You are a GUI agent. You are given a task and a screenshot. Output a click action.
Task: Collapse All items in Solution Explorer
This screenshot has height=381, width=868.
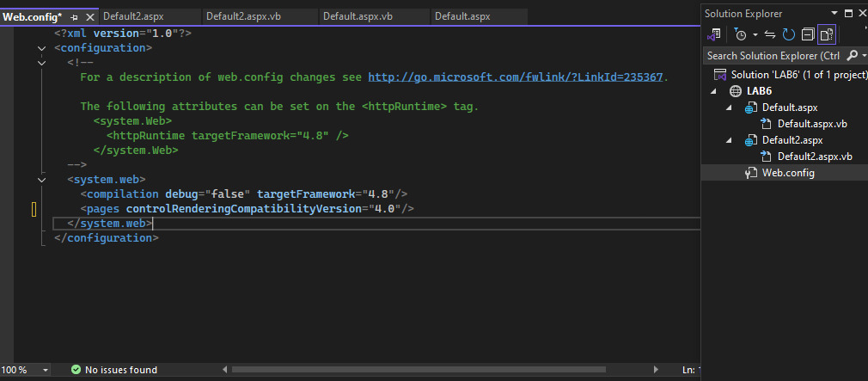[808, 35]
